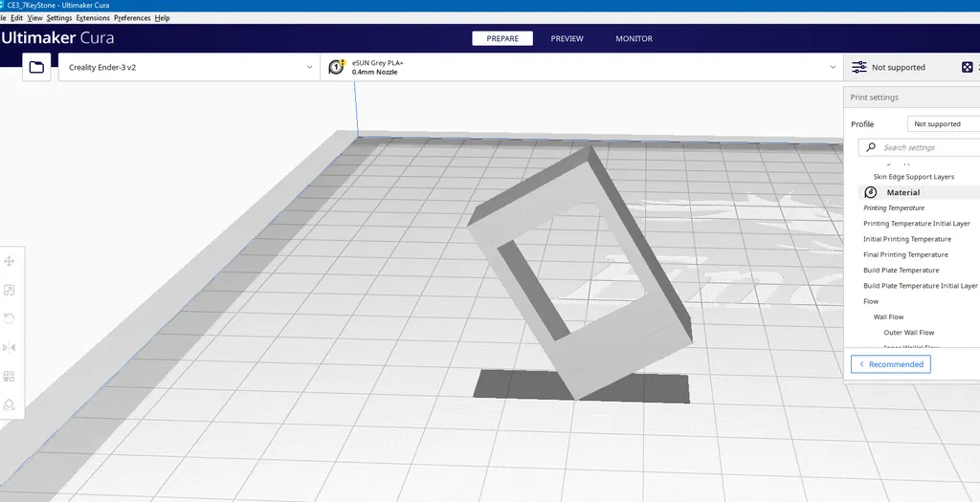
Task: Open the Profile Not supported dropdown
Action: 943,123
